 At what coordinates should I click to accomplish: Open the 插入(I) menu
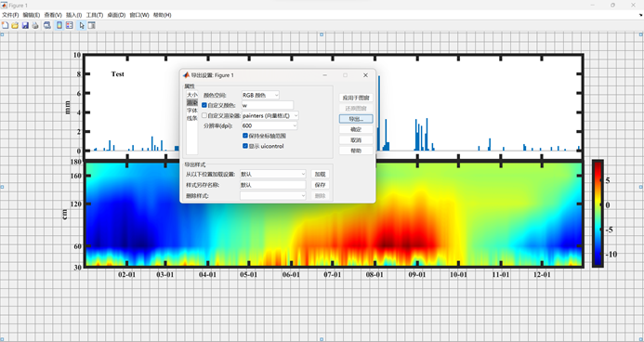coord(74,15)
